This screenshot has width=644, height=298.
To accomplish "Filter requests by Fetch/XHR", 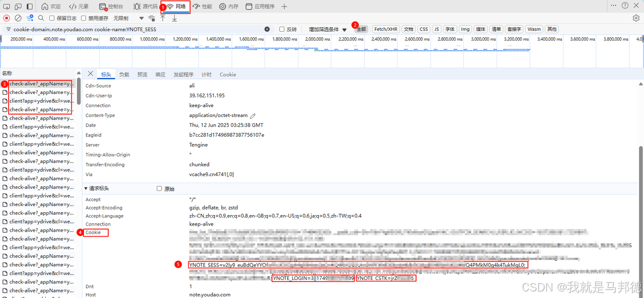I will coord(386,29).
